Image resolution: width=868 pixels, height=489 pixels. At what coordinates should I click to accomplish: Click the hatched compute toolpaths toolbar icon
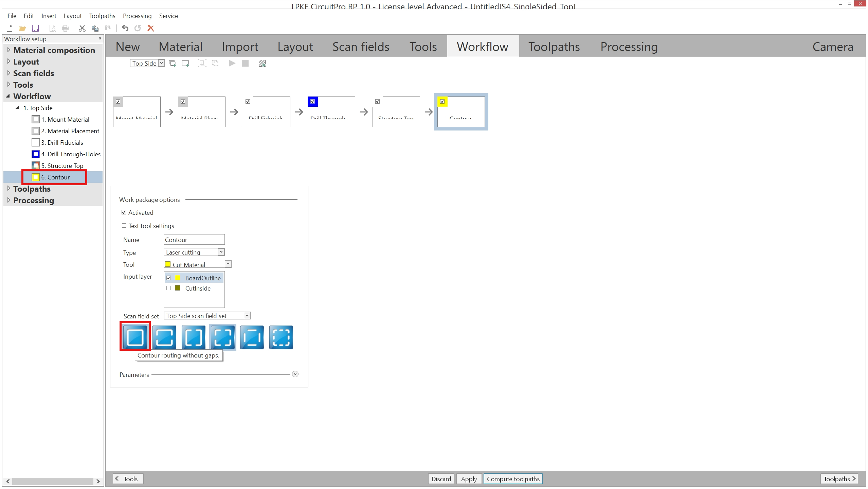pos(262,63)
